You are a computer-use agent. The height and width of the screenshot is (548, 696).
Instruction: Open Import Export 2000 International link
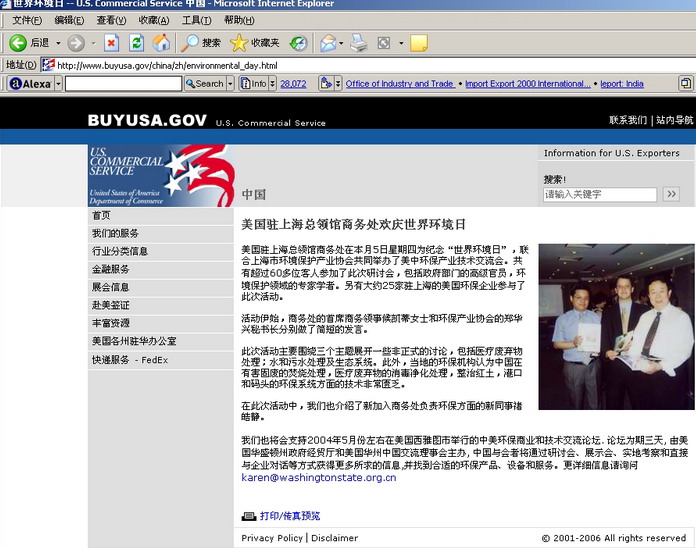coord(528,83)
